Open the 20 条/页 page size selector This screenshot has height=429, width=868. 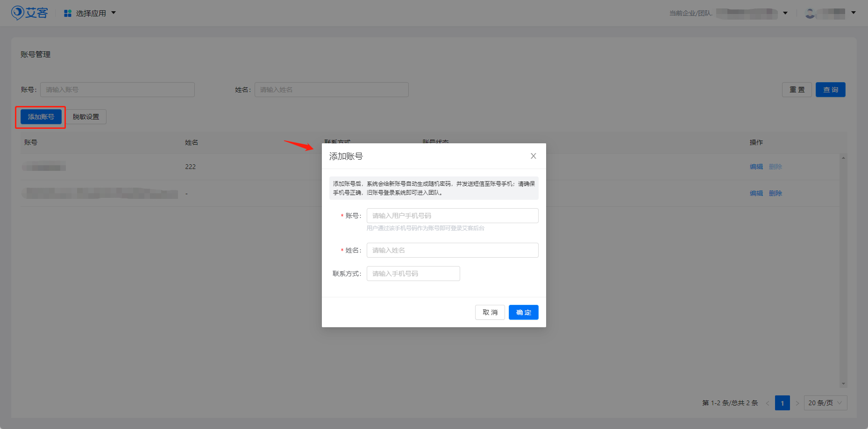(825, 403)
